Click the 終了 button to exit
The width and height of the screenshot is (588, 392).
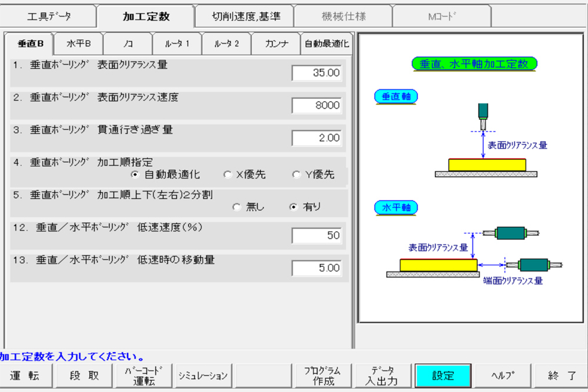tap(562, 376)
